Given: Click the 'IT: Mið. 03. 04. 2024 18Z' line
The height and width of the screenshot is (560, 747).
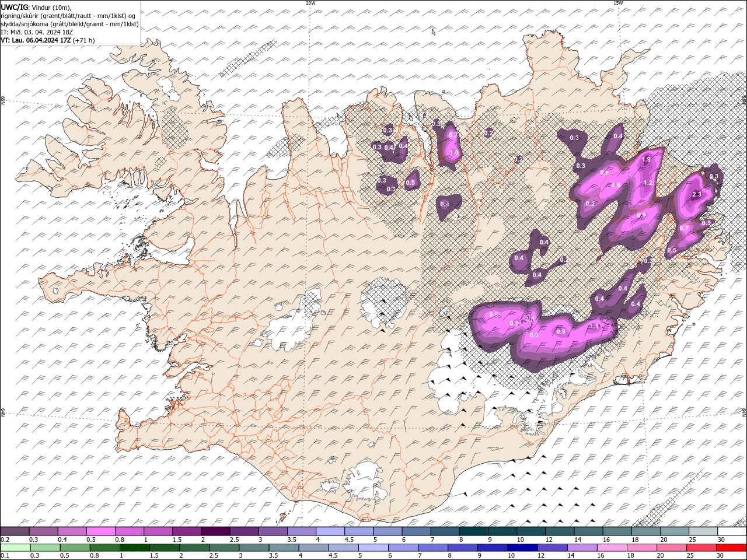Looking at the screenshot, I should click(x=38, y=32).
